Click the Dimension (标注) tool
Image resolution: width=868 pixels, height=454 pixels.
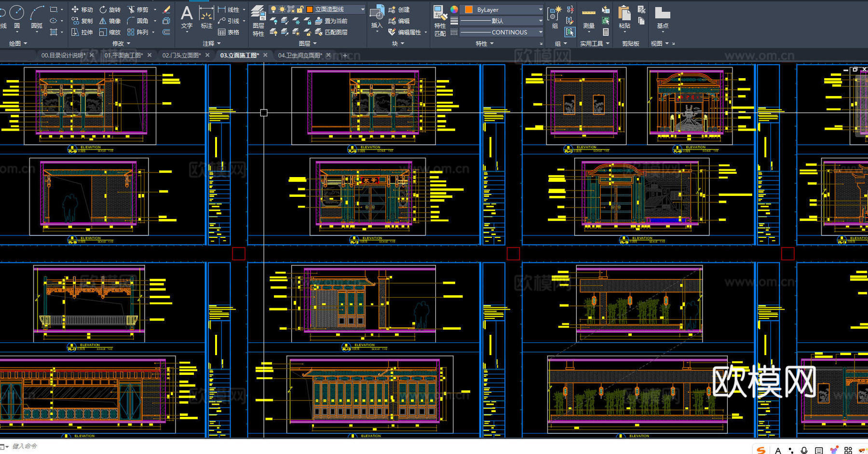[x=206, y=17]
